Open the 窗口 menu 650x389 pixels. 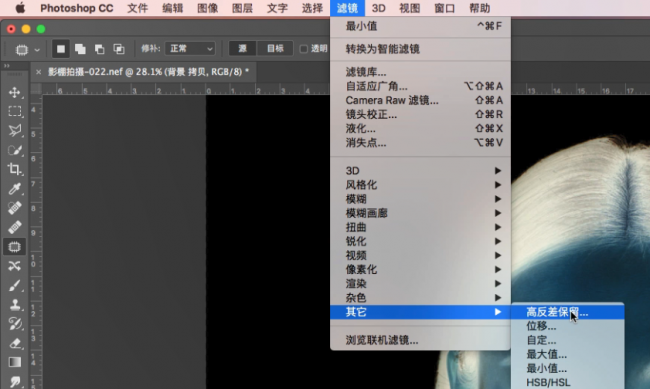(444, 8)
